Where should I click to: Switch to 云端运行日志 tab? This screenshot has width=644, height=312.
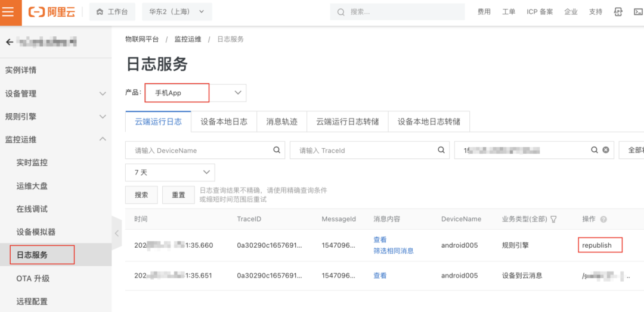[x=158, y=122]
